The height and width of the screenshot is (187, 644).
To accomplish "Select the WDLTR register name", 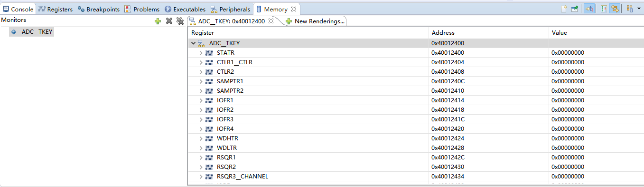I will click(227, 148).
